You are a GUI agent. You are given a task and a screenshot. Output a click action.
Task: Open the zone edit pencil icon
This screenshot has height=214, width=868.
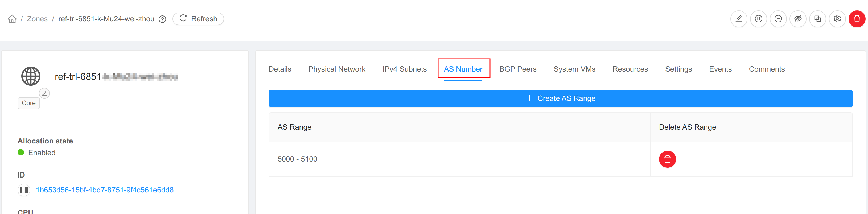pyautogui.click(x=739, y=19)
